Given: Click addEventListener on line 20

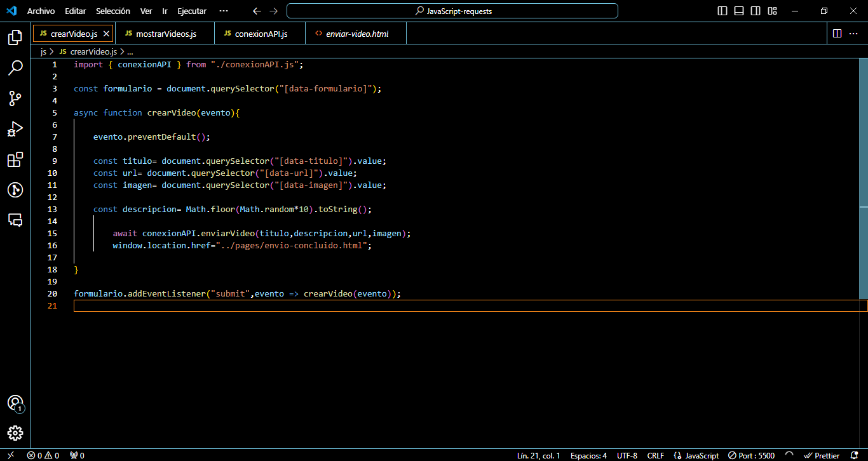Looking at the screenshot, I should tap(166, 293).
